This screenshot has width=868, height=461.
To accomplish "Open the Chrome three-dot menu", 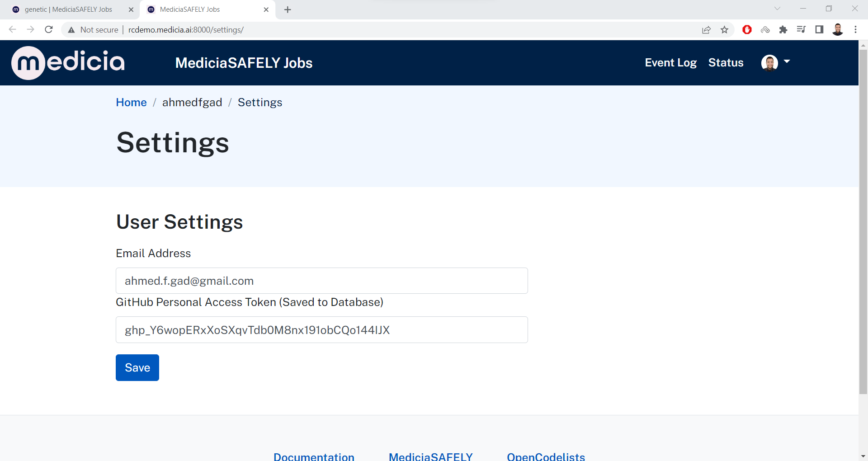I will pos(855,30).
